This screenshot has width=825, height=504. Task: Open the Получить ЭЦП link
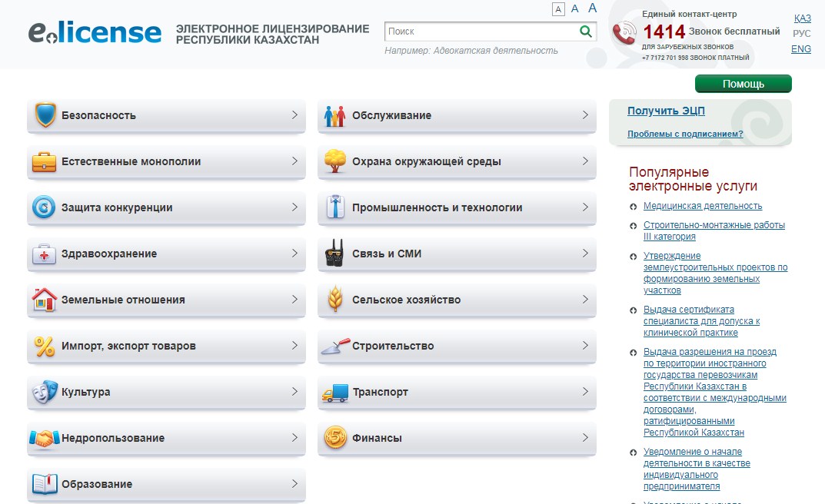pyautogui.click(x=666, y=111)
